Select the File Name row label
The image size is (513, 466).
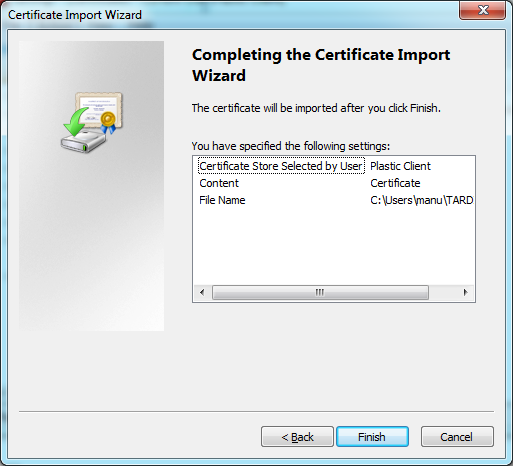[222, 200]
